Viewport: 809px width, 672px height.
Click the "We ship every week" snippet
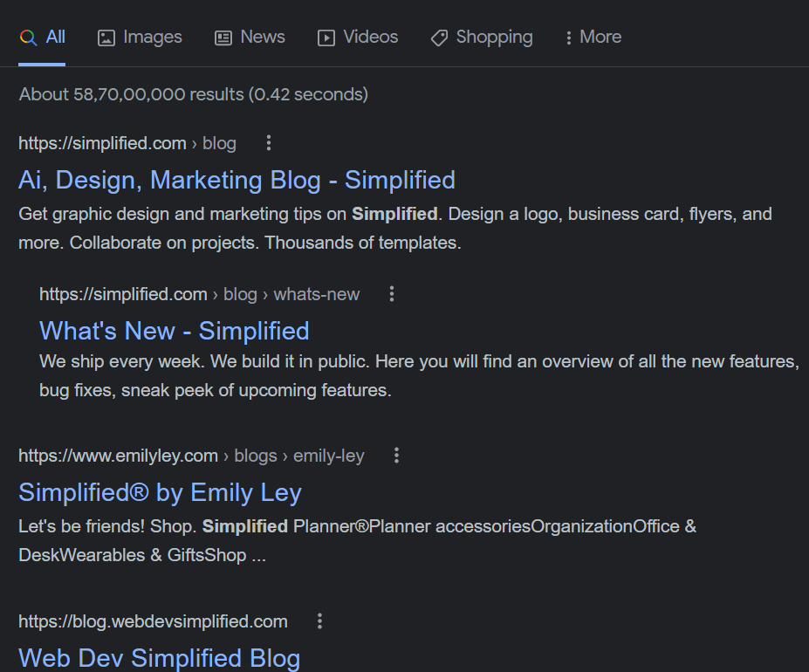click(x=420, y=376)
